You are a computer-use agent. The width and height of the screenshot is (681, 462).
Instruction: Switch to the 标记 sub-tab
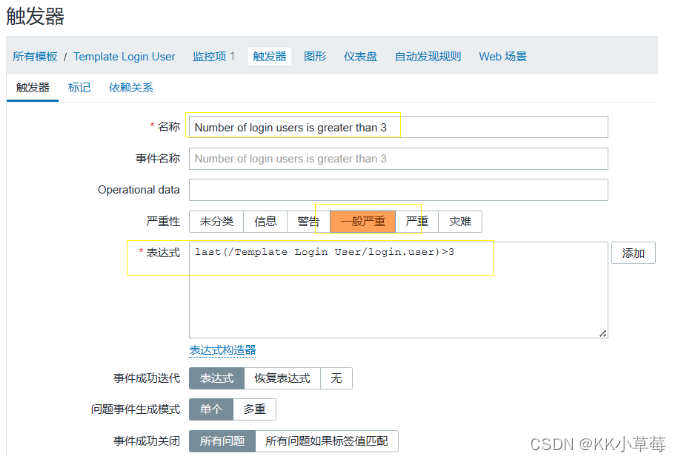coord(79,88)
